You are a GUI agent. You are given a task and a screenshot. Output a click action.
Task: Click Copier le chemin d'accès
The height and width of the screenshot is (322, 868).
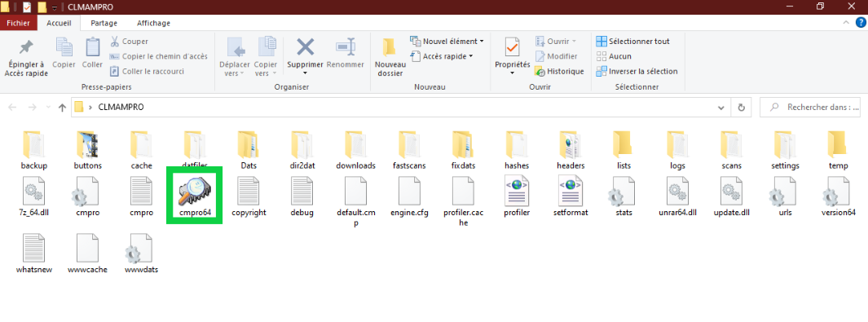click(x=158, y=56)
